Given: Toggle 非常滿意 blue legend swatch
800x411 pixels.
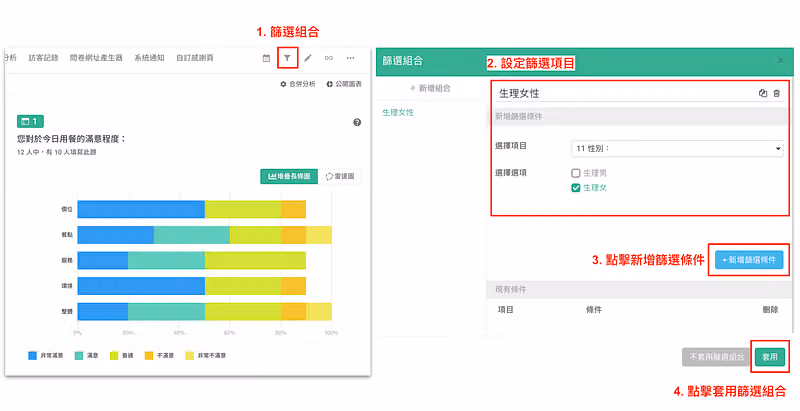Looking at the screenshot, I should (x=33, y=355).
